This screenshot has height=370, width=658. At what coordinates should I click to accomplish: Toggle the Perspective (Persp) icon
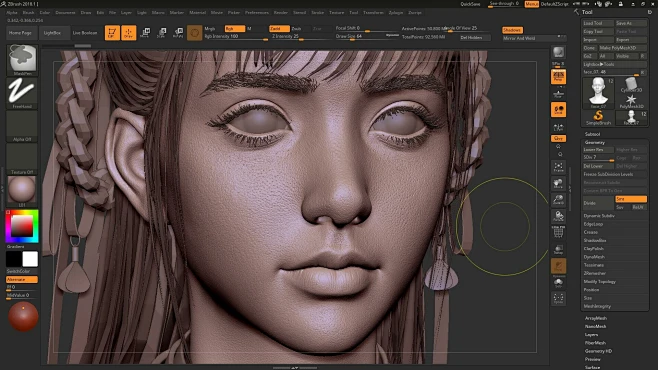(x=559, y=77)
